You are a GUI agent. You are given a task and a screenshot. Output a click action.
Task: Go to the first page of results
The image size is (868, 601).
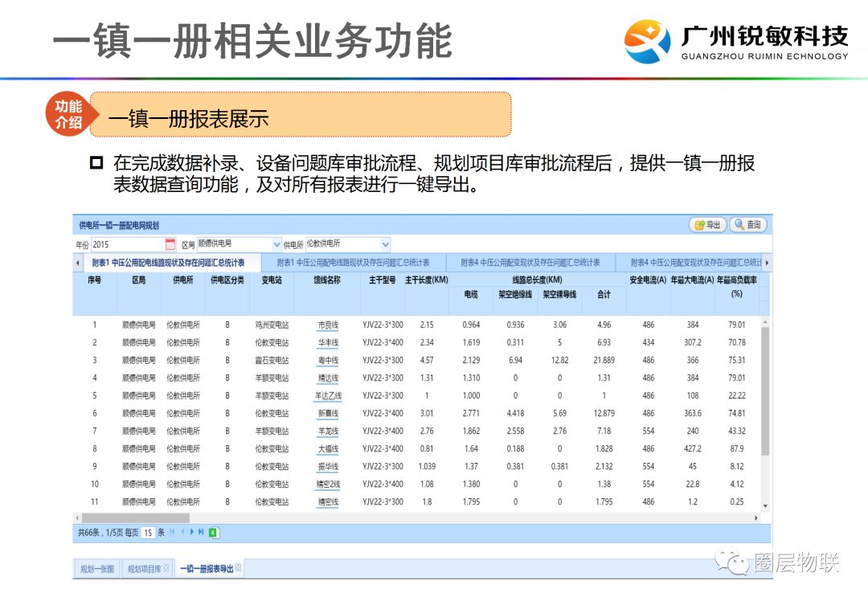pos(172,533)
